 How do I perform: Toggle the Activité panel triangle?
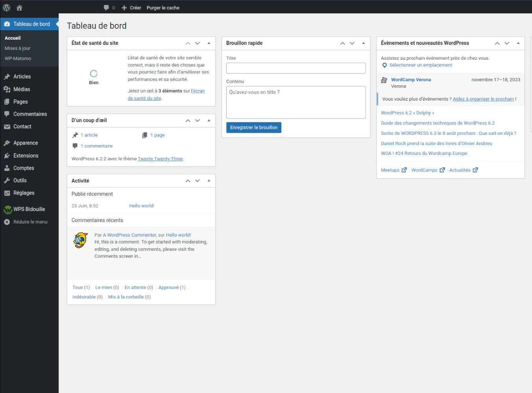pos(209,181)
